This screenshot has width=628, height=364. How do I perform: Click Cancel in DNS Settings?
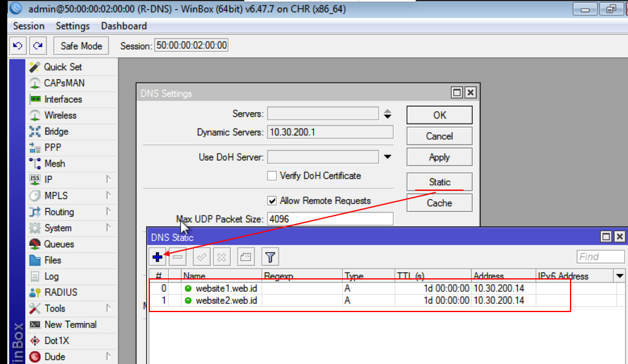pyautogui.click(x=439, y=136)
